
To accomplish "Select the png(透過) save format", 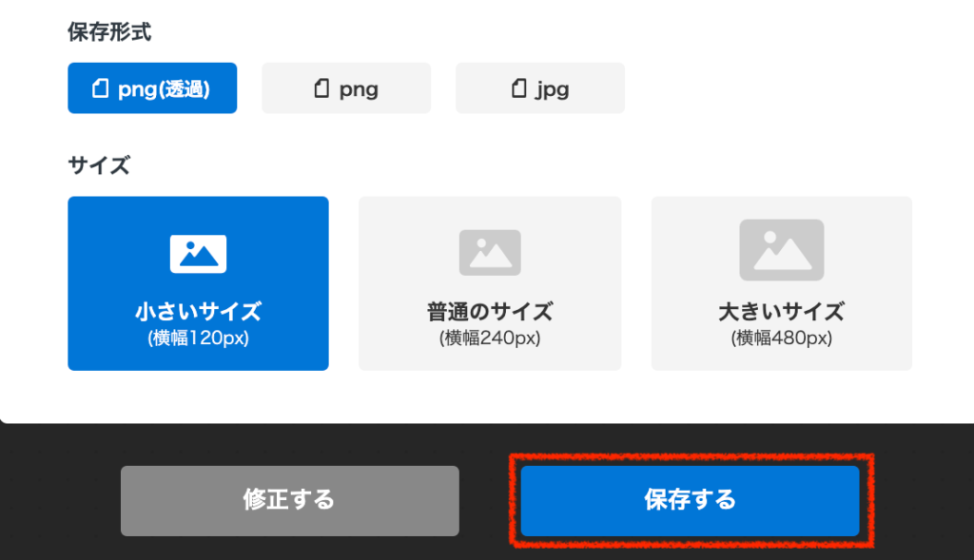I will (152, 88).
